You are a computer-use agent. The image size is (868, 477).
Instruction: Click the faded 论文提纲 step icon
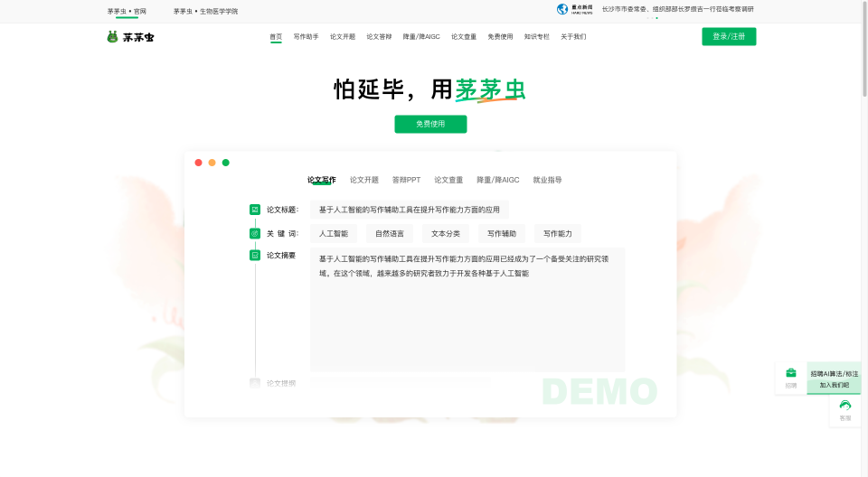coord(255,383)
